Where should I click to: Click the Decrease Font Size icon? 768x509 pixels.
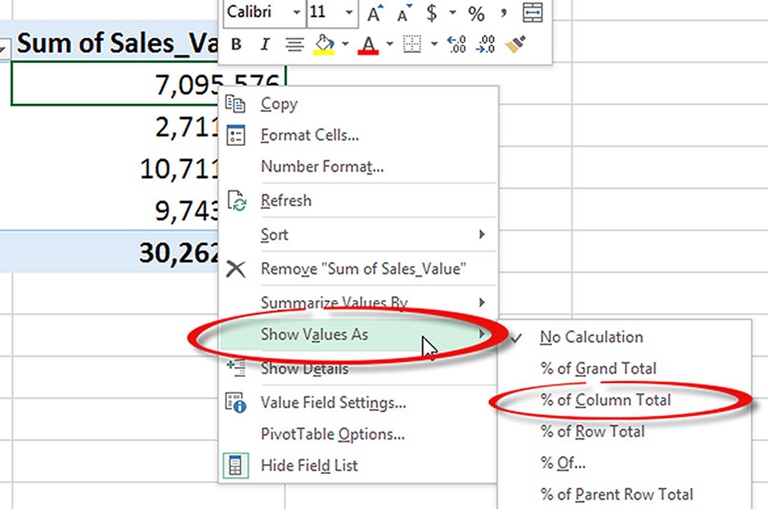tap(405, 13)
